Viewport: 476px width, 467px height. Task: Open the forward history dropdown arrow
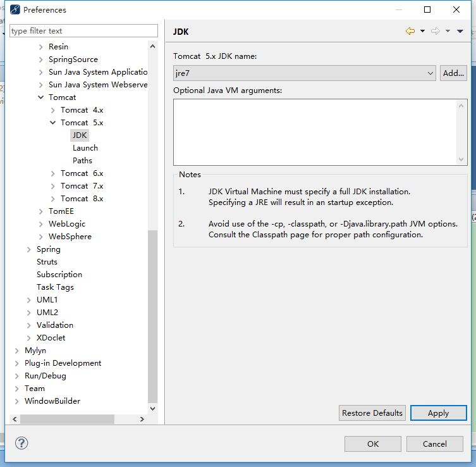tap(448, 30)
